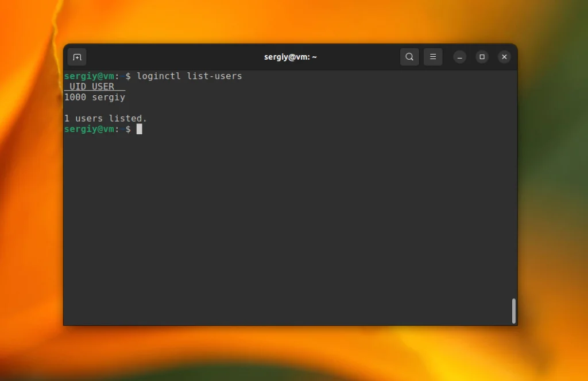Minimize the terminal window
This screenshot has height=381, width=588.
[459, 57]
